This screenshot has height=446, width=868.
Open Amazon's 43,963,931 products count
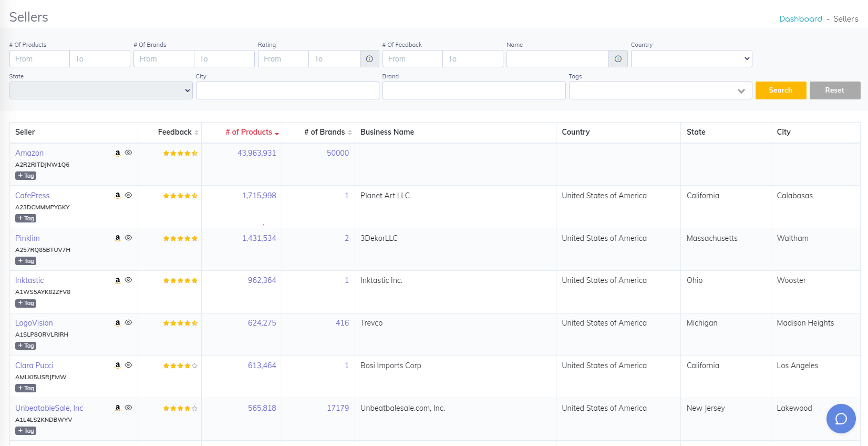[257, 153]
